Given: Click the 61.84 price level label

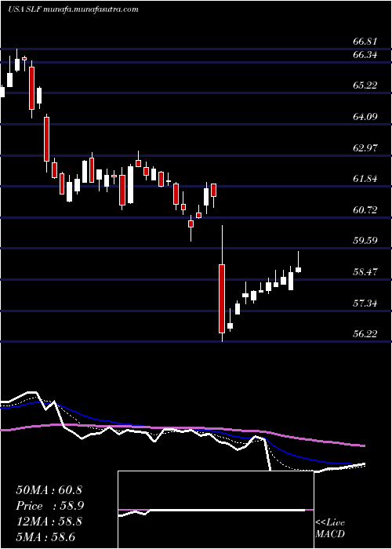Looking at the screenshot, I should [x=365, y=180].
